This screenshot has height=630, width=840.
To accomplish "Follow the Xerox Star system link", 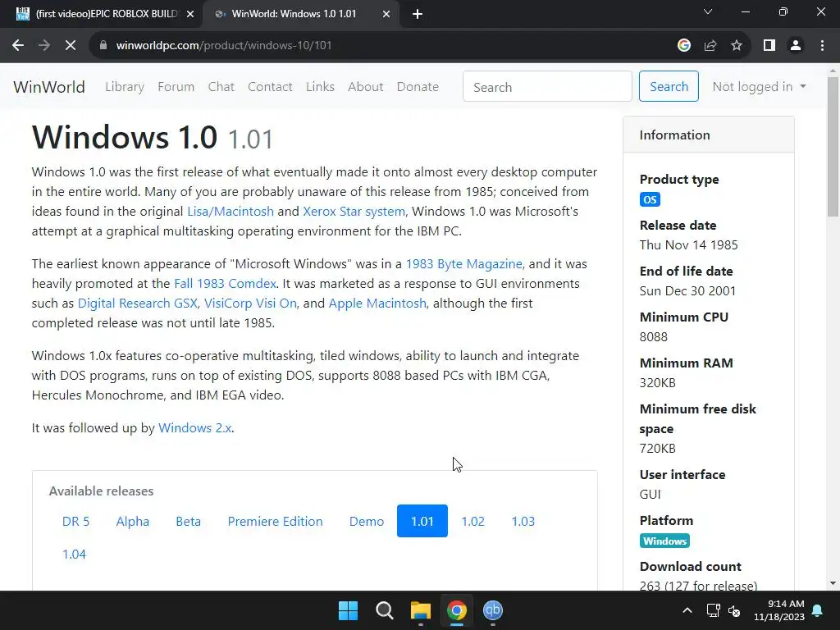I will pos(354,212).
